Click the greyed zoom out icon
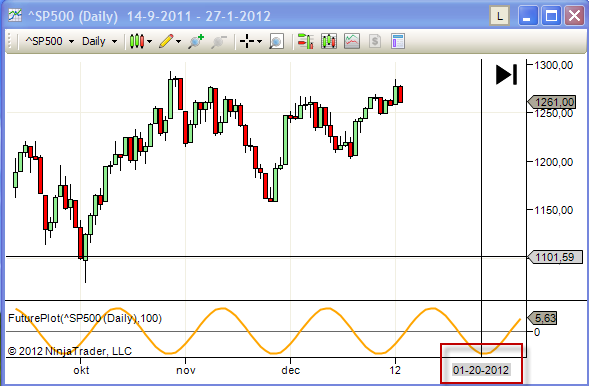Screen dimensions: 589x386 pyautogui.click(x=219, y=41)
